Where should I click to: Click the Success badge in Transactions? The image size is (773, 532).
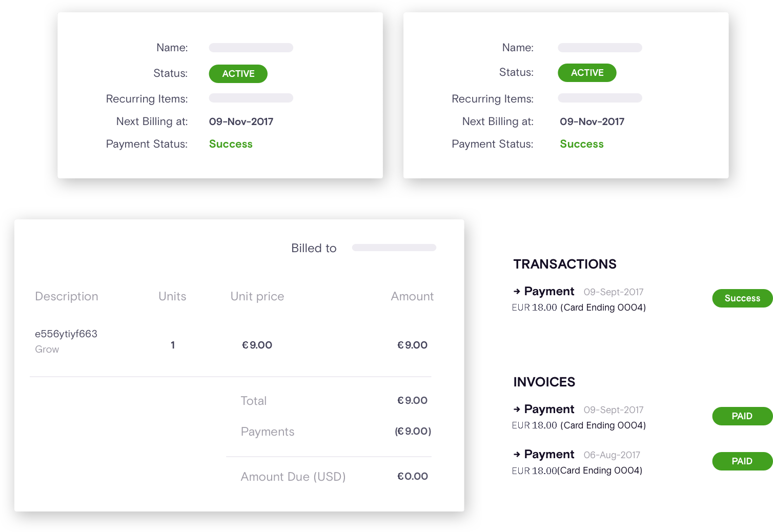(x=742, y=298)
